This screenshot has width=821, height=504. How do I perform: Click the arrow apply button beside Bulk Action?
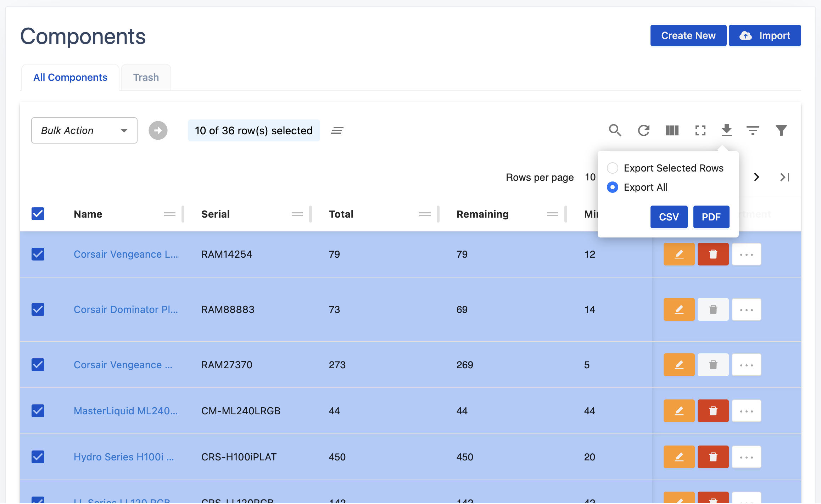pos(158,130)
